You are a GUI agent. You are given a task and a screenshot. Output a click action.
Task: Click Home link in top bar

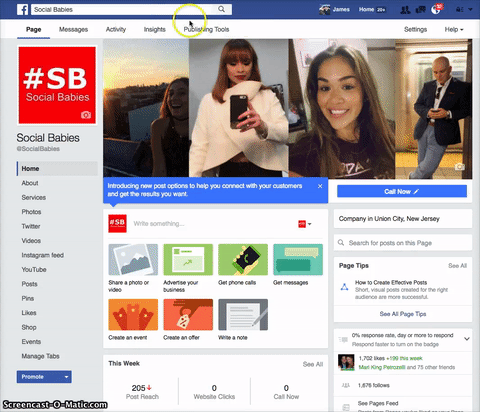pyautogui.click(x=366, y=10)
